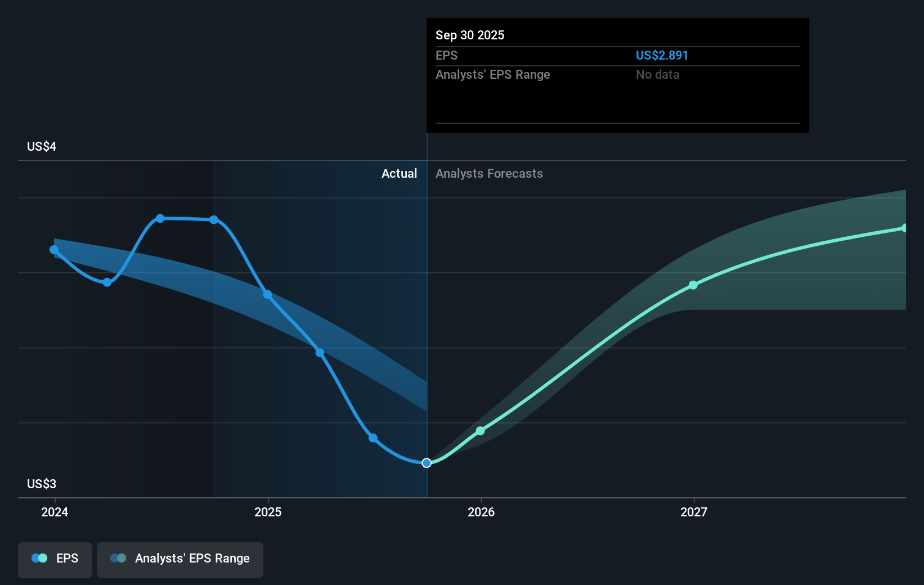Click the EPS data point at 2024 start

(x=54, y=250)
